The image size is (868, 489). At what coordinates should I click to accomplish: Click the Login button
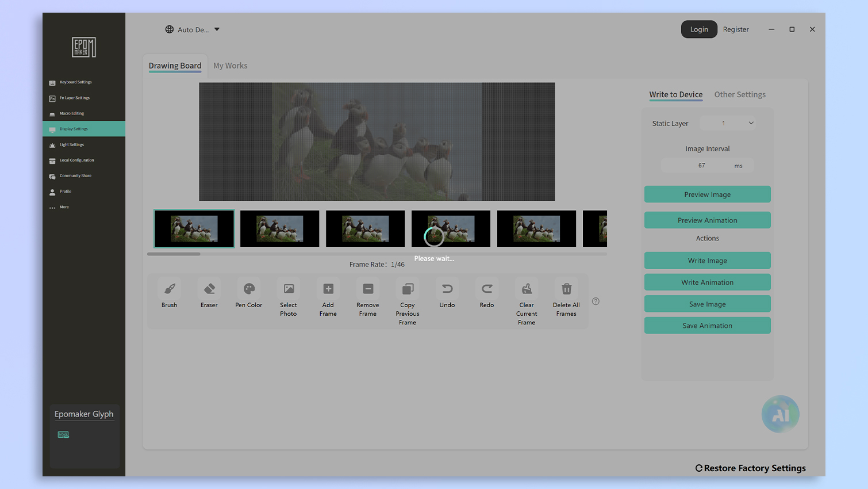coord(699,29)
